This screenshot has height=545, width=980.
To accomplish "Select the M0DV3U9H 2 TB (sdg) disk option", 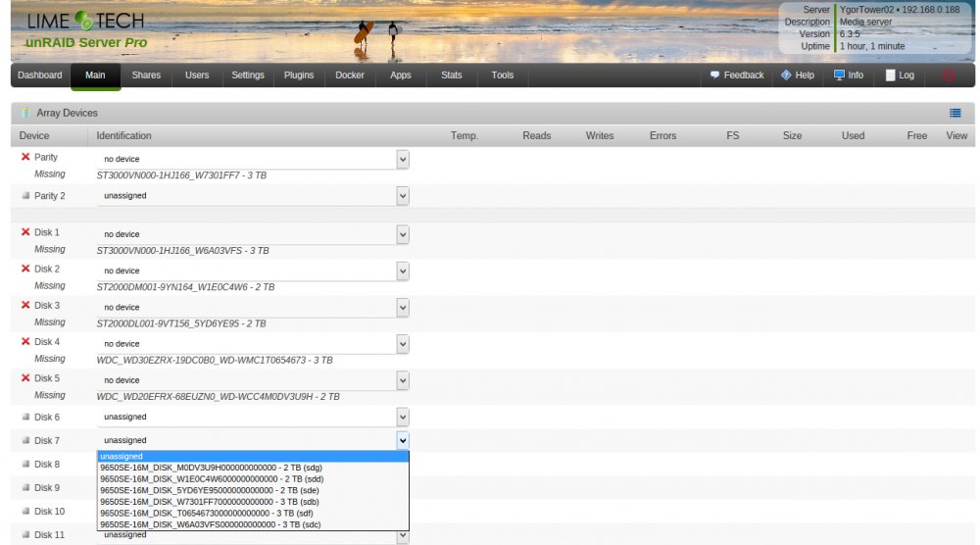I will tap(253, 468).
